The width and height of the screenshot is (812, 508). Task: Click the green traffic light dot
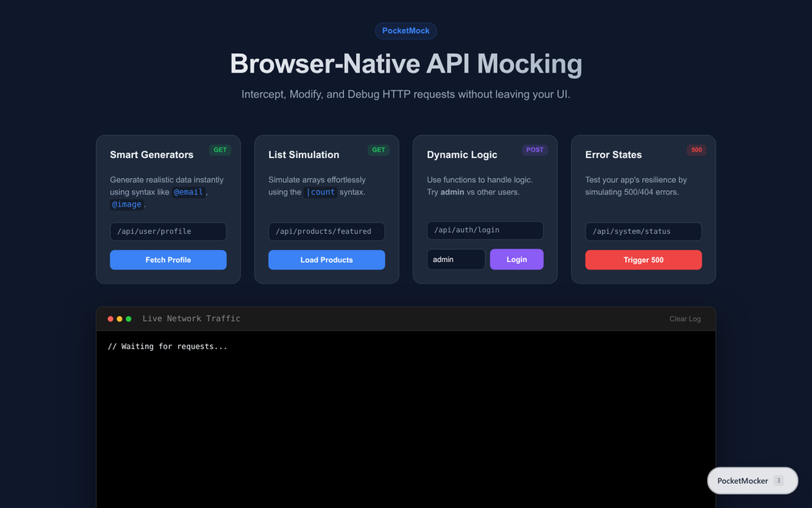pos(129,318)
